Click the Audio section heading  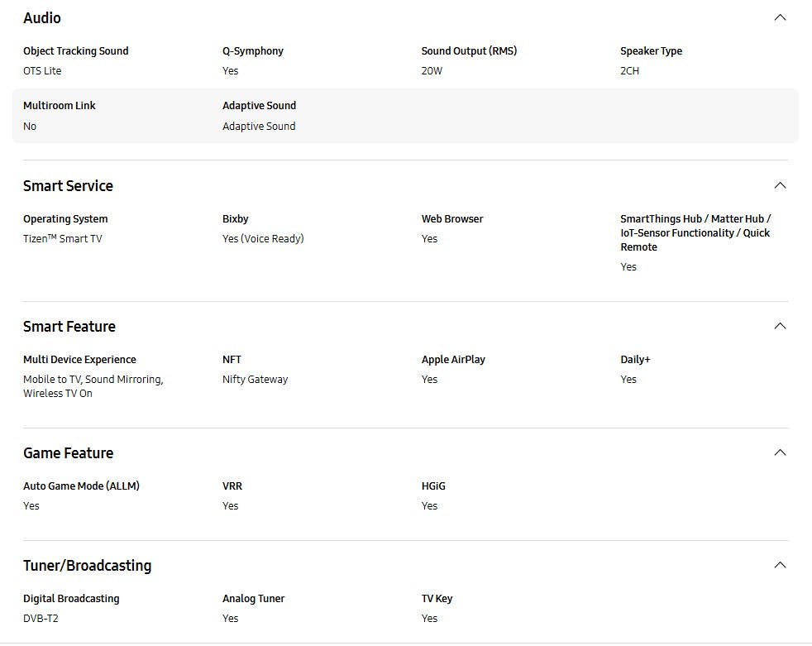[42, 18]
